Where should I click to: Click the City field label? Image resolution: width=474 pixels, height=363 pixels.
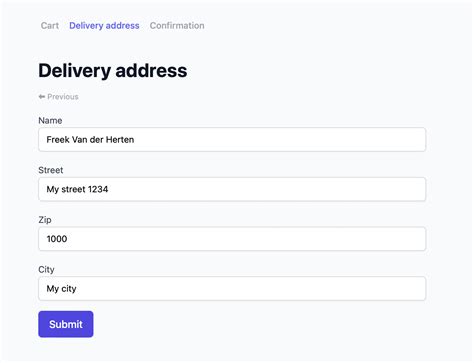point(46,269)
